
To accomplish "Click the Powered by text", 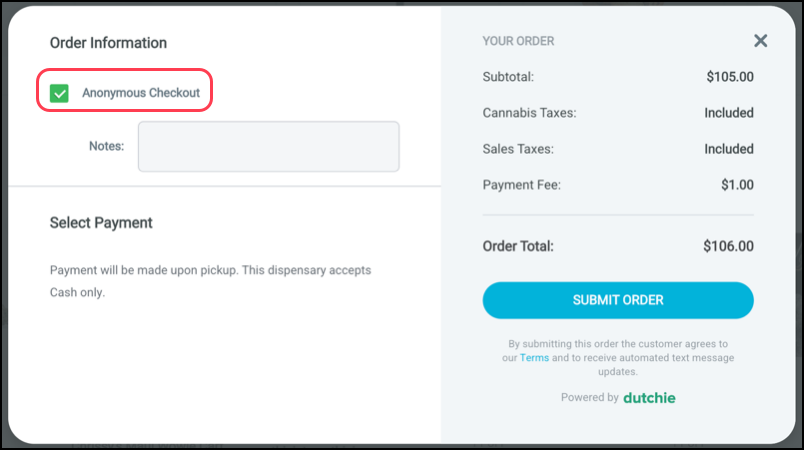I will [x=590, y=398].
